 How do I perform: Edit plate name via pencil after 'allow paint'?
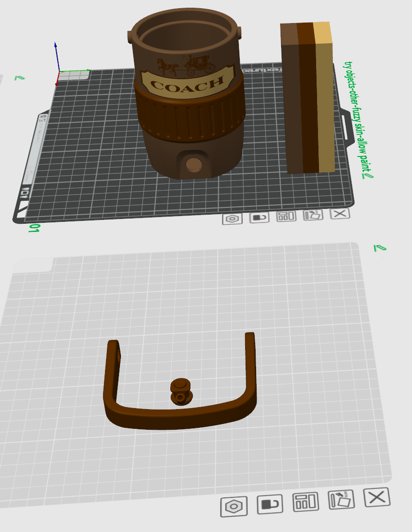(x=367, y=175)
